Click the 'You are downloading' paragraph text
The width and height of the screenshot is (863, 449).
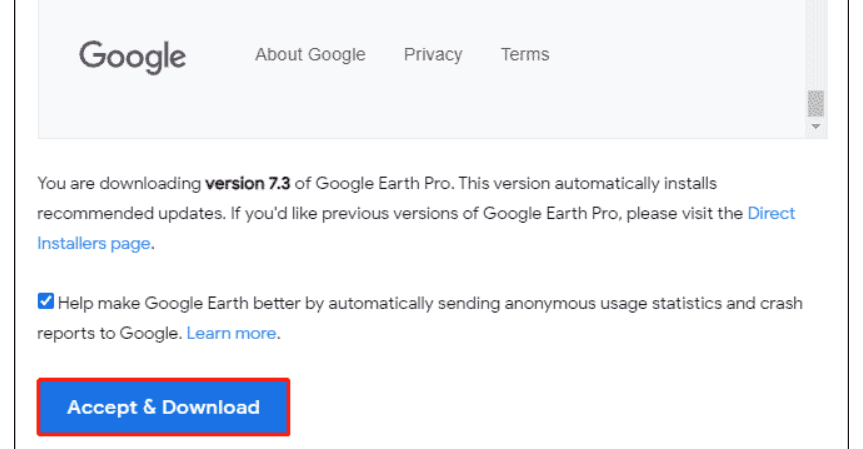pyautogui.click(x=120, y=184)
